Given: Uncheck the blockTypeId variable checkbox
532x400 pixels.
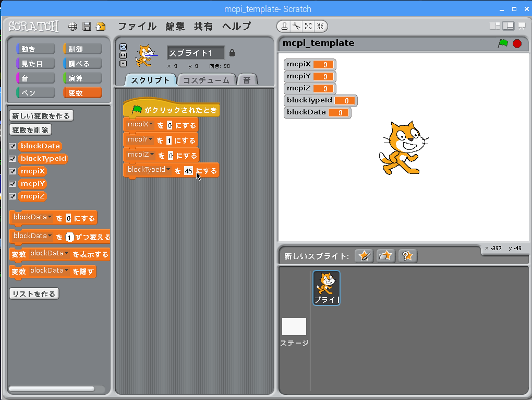Looking at the screenshot, I should (13, 159).
